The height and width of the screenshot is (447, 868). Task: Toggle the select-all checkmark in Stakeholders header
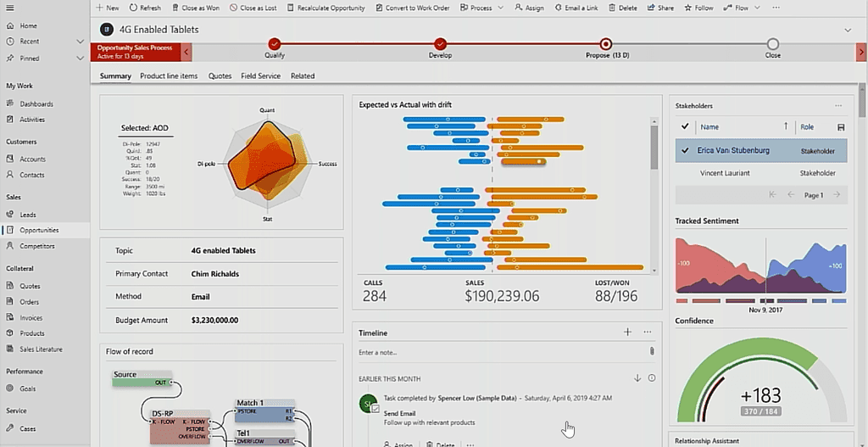click(685, 127)
